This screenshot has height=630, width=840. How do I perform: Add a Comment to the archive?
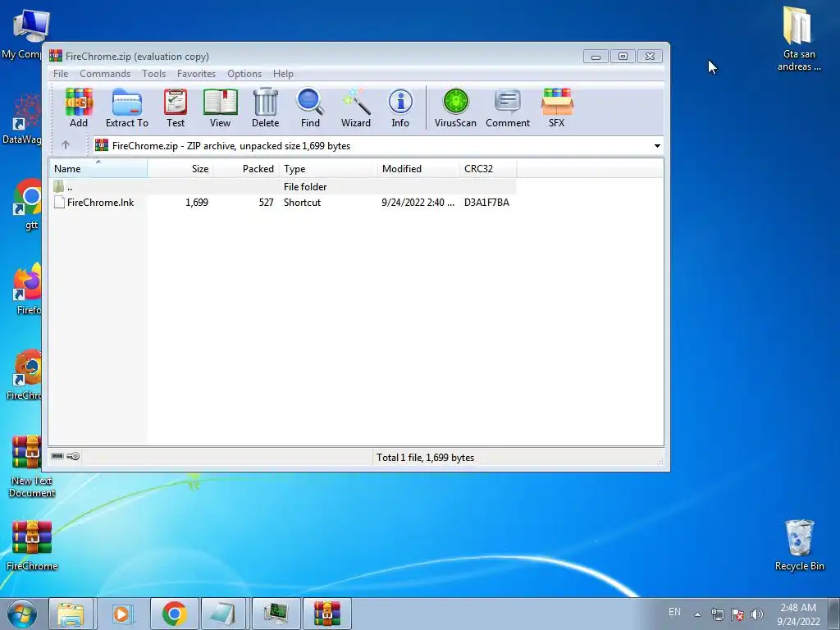[507, 107]
